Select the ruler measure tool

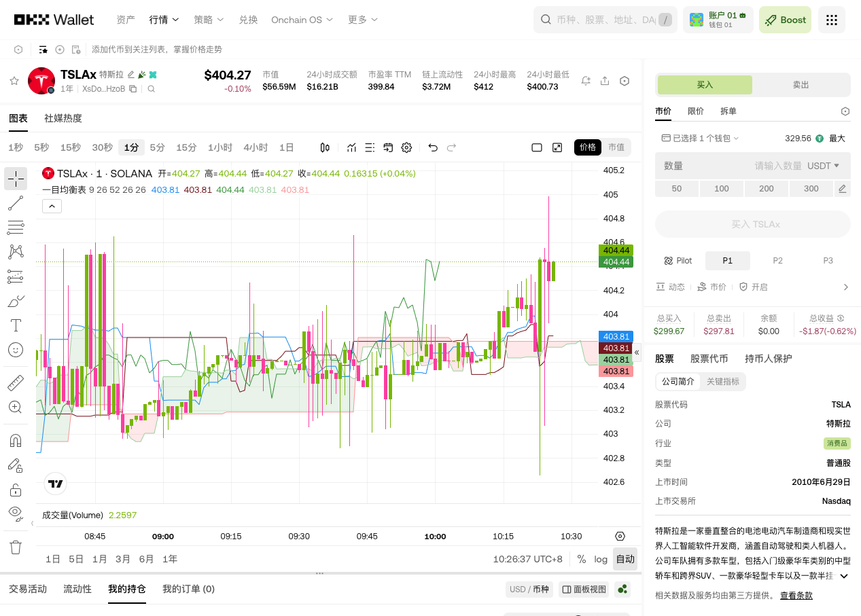[15, 383]
